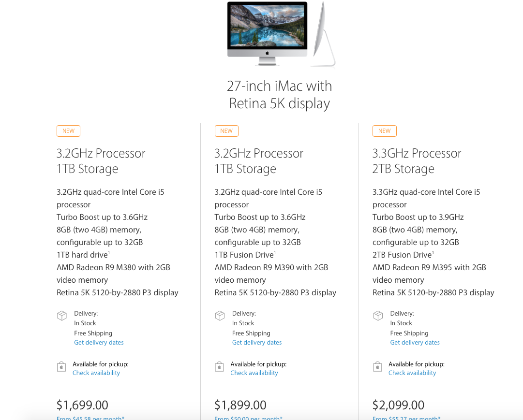Click the front-facing iMac product image

[x=267, y=33]
